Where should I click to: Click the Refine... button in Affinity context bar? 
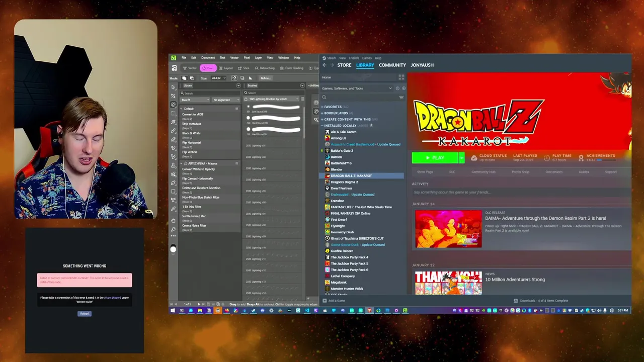click(x=266, y=78)
